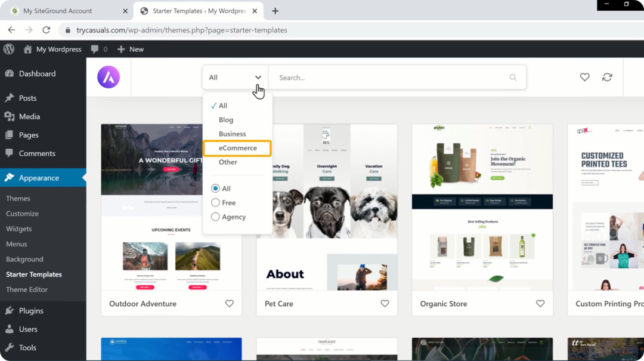Open favorites via the heart icon top right
The image size is (644, 361).
584,77
